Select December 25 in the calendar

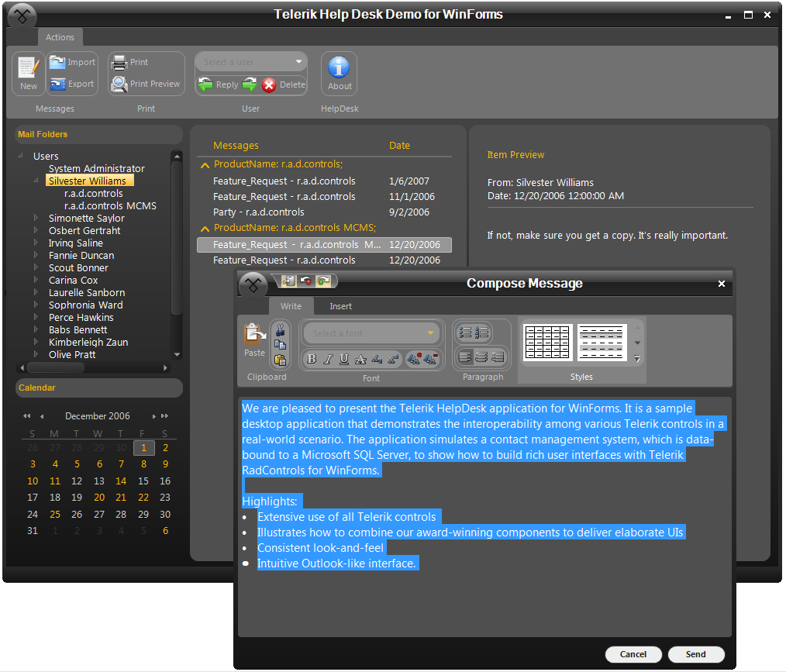[54, 514]
